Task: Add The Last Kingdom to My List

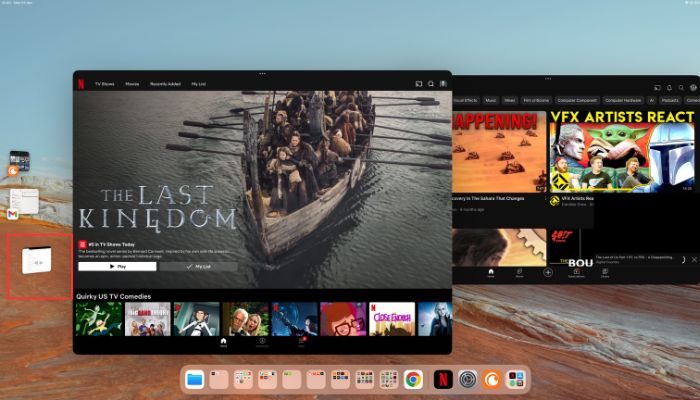Action: tap(198, 267)
